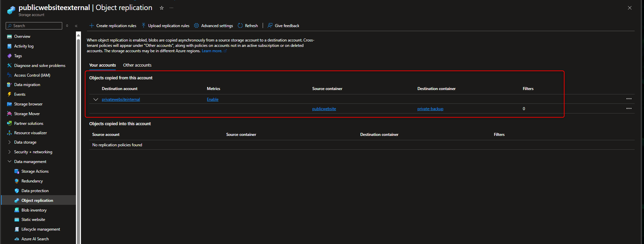The height and width of the screenshot is (244, 644).
Task: Click the storage account logo icon
Action: click(x=11, y=10)
